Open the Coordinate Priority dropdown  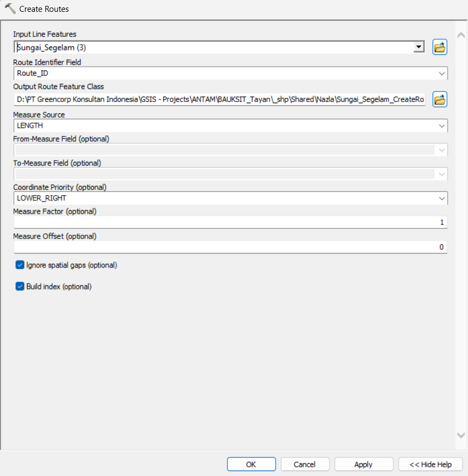[442, 198]
